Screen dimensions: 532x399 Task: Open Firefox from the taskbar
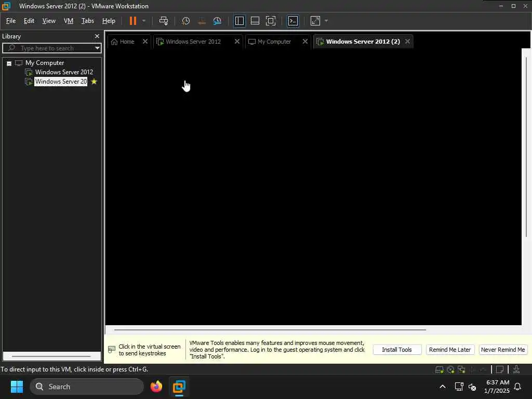click(x=156, y=387)
